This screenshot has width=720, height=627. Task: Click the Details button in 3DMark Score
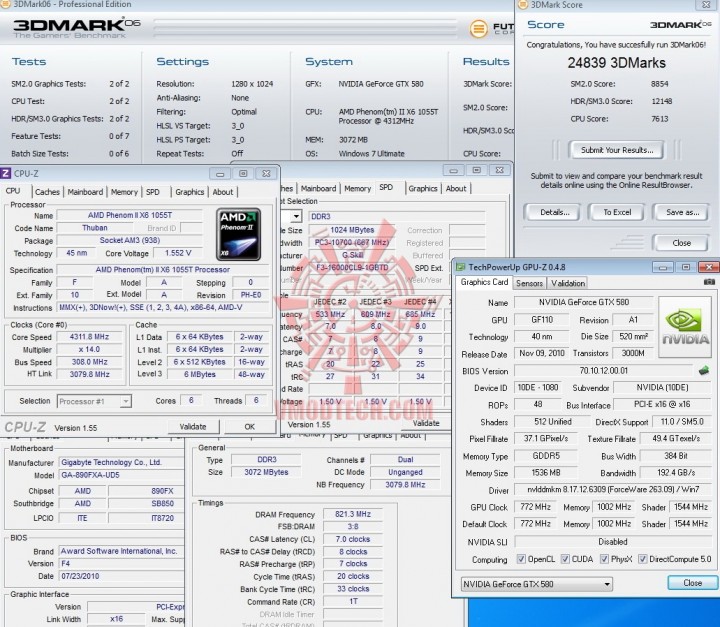[554, 212]
